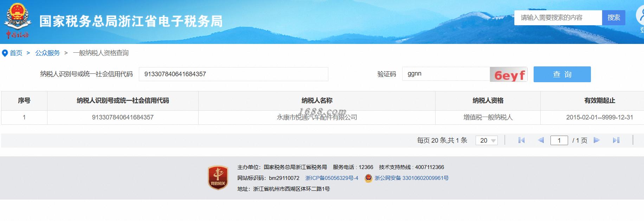Click 服务电话 : 12366 footer text
The image size is (644, 221).
[x=353, y=167]
